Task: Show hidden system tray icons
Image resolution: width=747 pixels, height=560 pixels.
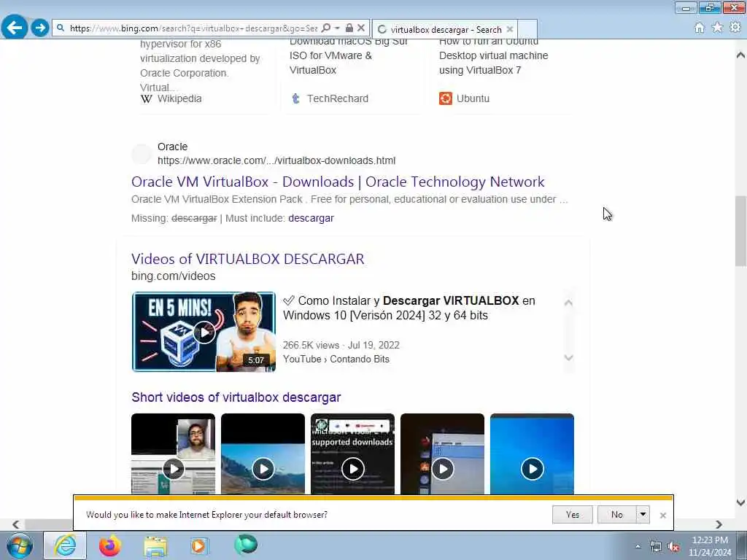Action: point(638,547)
